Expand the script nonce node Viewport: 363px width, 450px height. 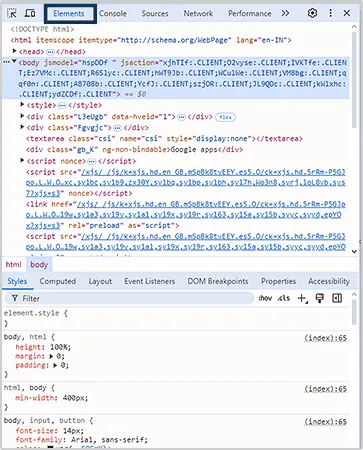(x=22, y=161)
